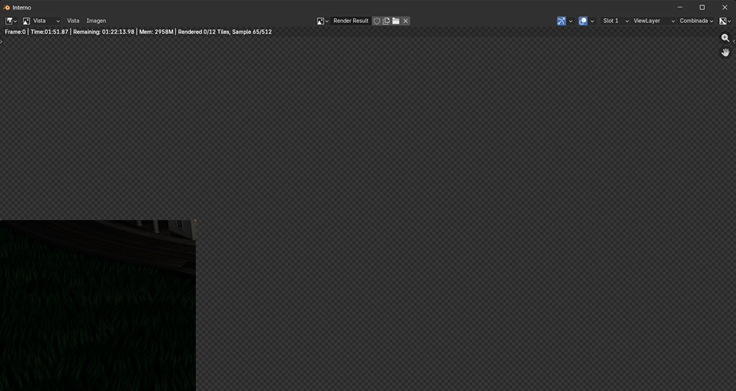Image resolution: width=736 pixels, height=391 pixels.
Task: Click the pan hand gizmo
Action: pos(725,53)
